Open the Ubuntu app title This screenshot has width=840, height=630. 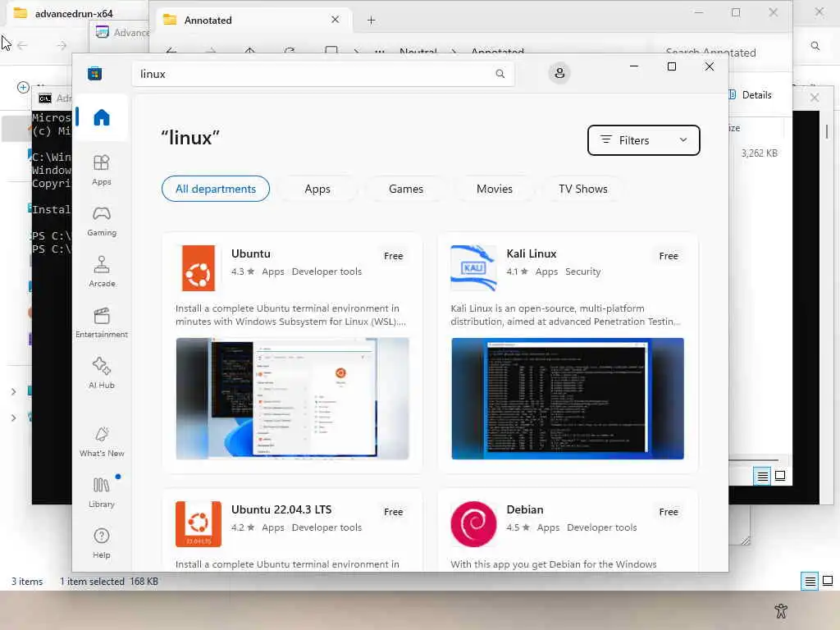[251, 253]
